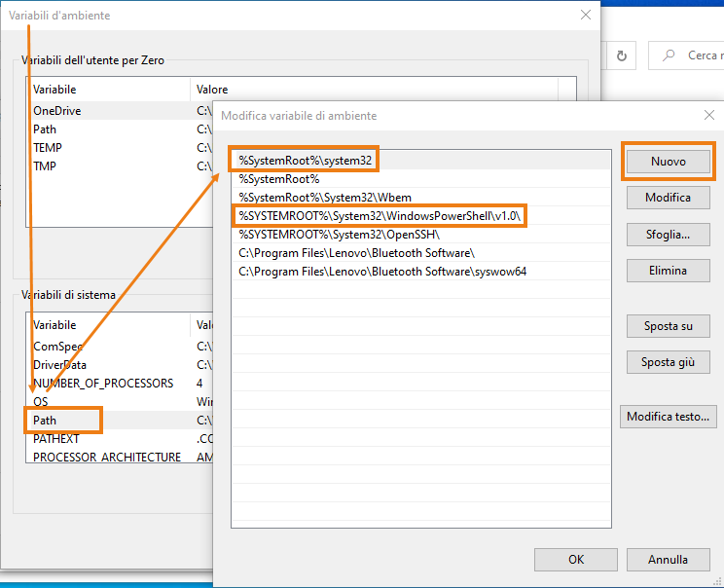Select the TEMP user variable
This screenshot has width=724, height=588.
pos(48,148)
